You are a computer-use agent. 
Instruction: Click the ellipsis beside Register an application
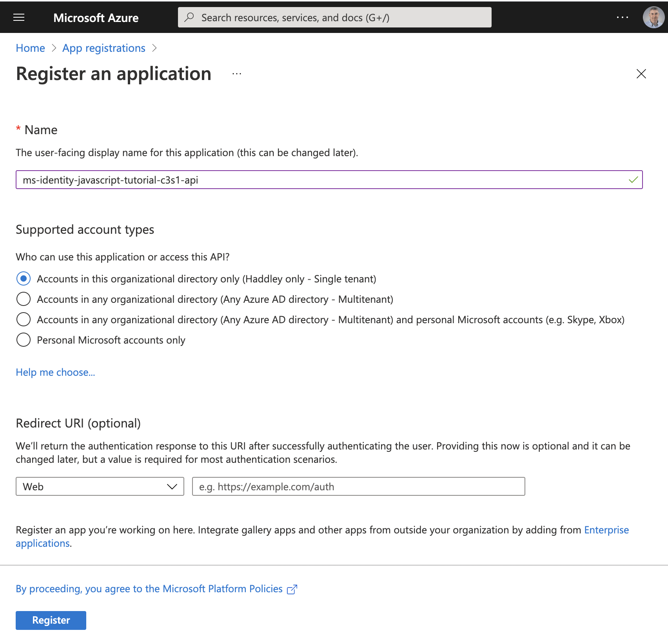click(x=237, y=74)
